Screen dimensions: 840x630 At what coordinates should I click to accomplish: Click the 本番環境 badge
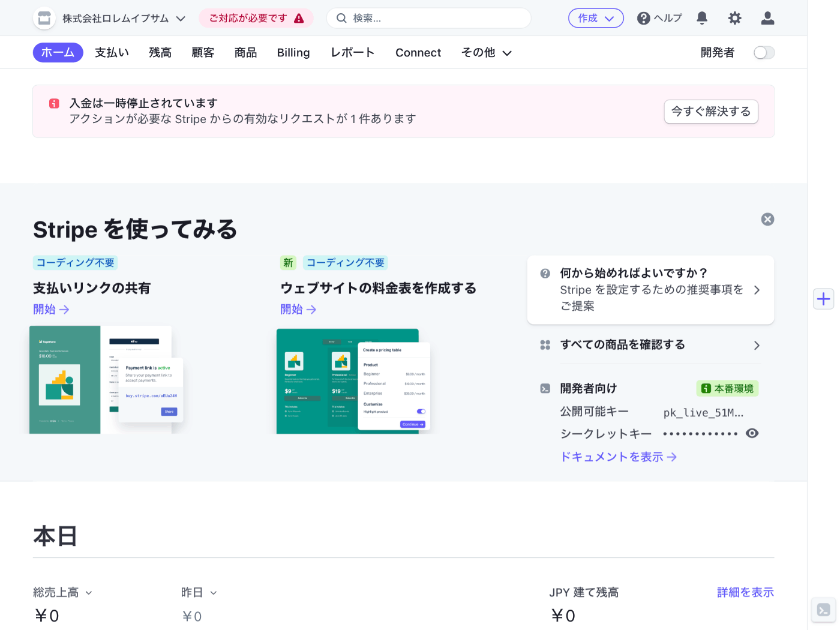727,388
